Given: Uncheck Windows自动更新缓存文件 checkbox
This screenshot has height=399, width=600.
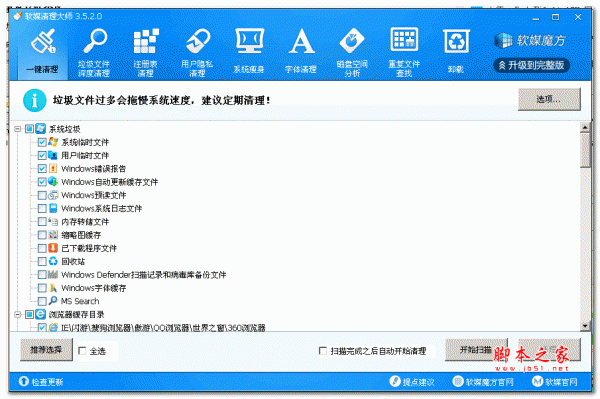Looking at the screenshot, I should pos(42,182).
